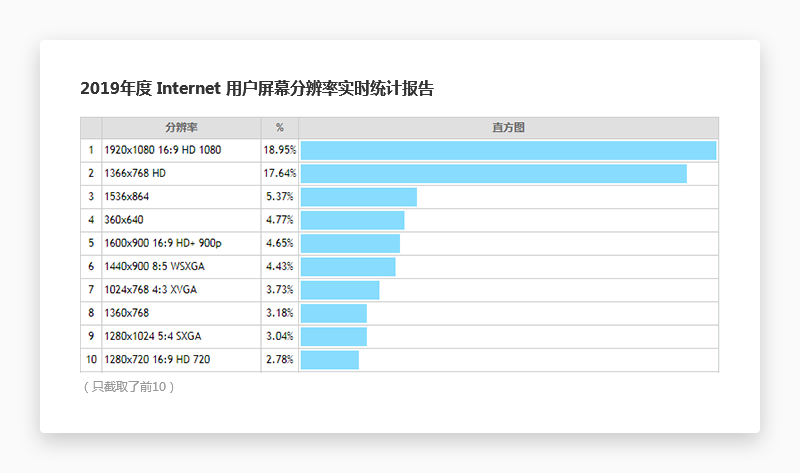Click the 1920x1080 16:9 HD 1080 cell

(x=162, y=150)
